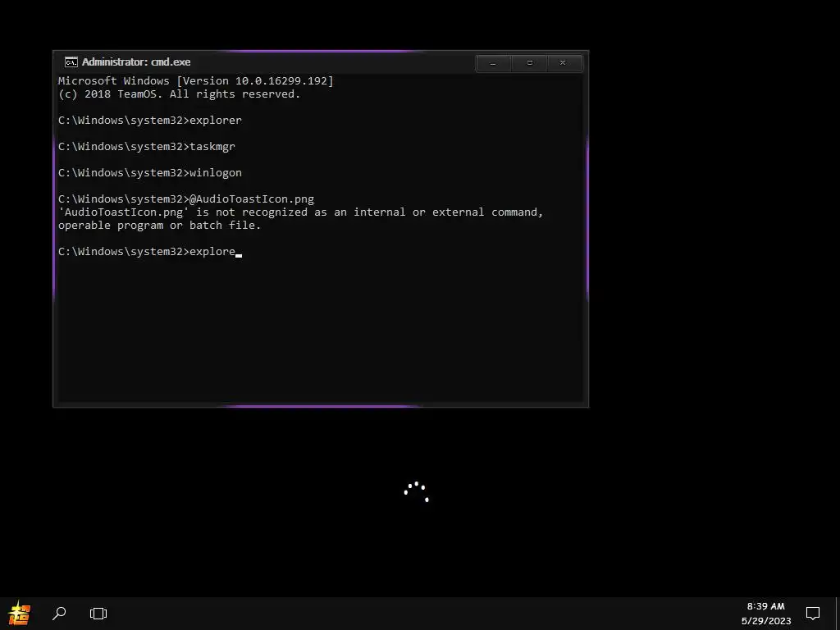This screenshot has height=630, width=840.
Task: Click cmd icon in title bar
Action: (x=71, y=62)
